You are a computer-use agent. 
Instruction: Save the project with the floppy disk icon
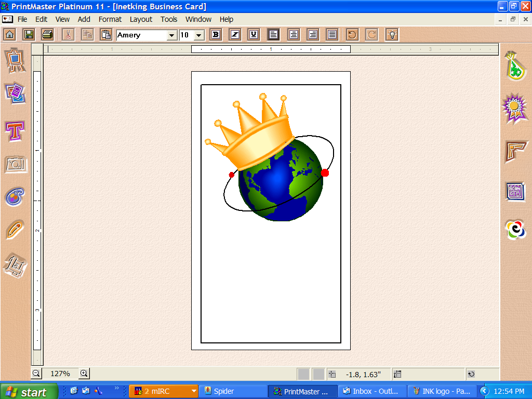[x=29, y=35]
